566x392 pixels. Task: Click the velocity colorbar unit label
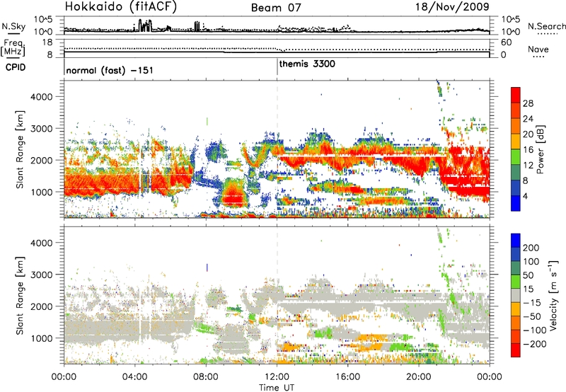pos(553,295)
